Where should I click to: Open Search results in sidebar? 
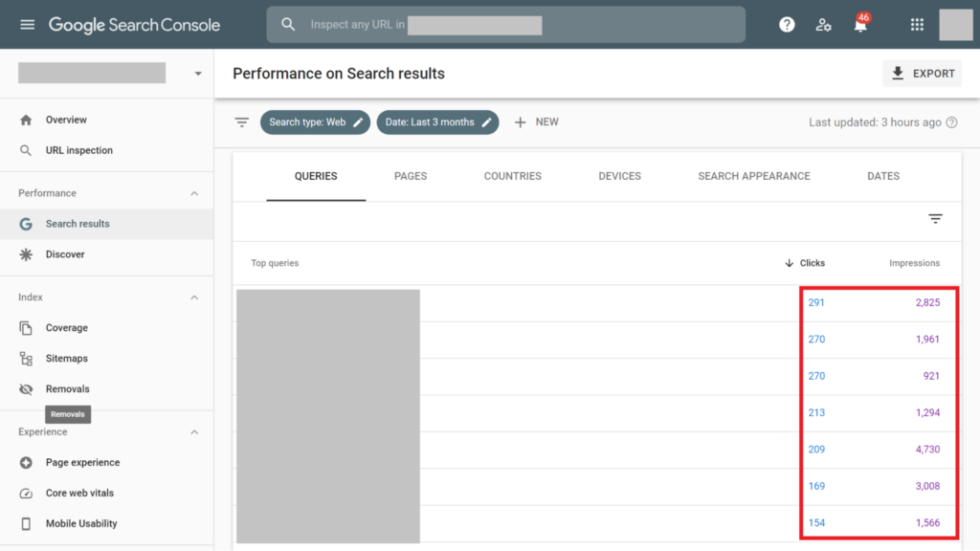tap(107, 224)
